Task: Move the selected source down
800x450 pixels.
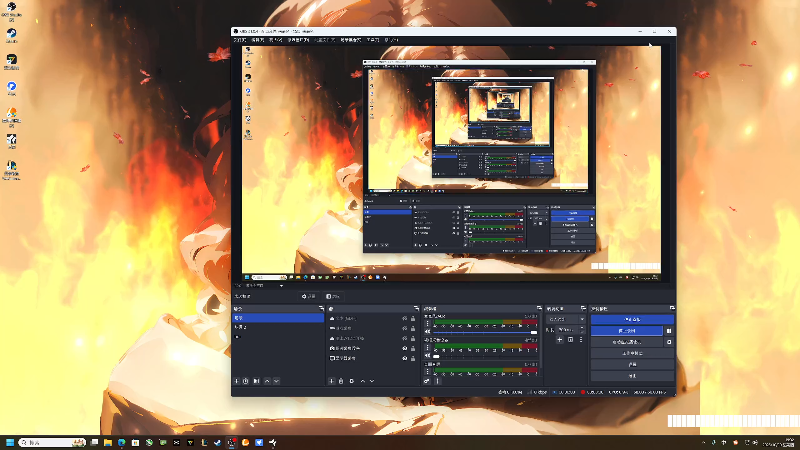Action: tap(372, 381)
